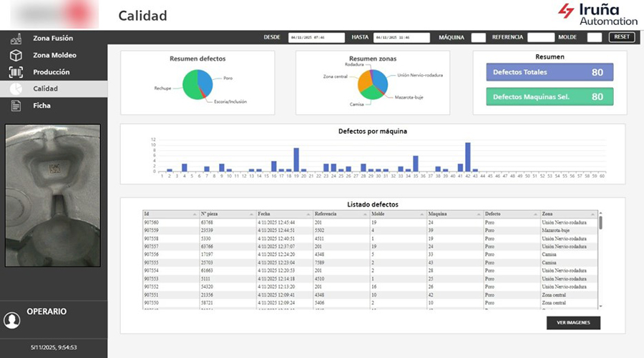Image resolution: width=644 pixels, height=358 pixels.
Task: Click the Operario user avatar icon
Action: coord(12,320)
